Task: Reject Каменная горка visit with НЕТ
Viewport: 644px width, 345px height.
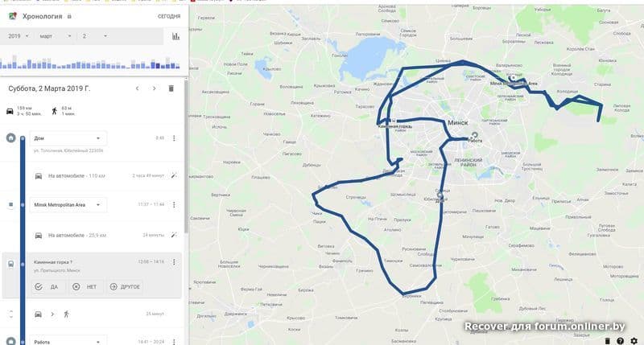Action: click(85, 287)
